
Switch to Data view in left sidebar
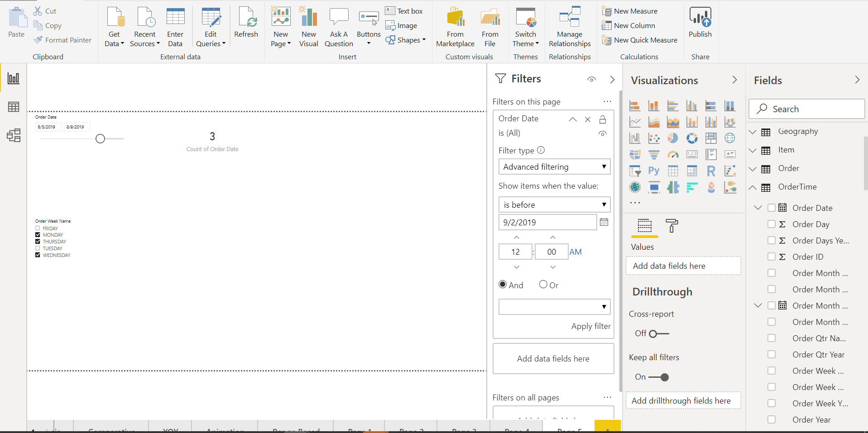point(14,107)
